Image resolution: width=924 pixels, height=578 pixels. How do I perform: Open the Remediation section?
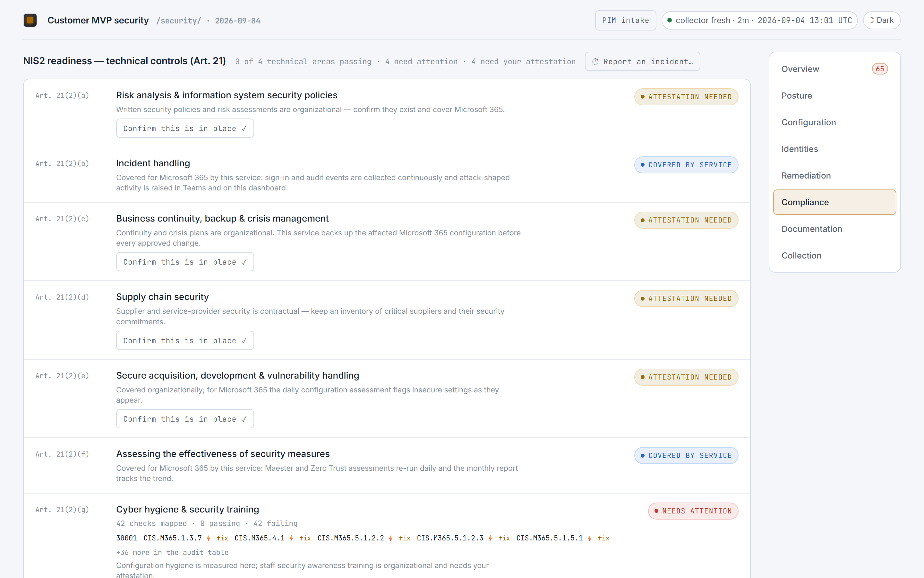(835, 175)
